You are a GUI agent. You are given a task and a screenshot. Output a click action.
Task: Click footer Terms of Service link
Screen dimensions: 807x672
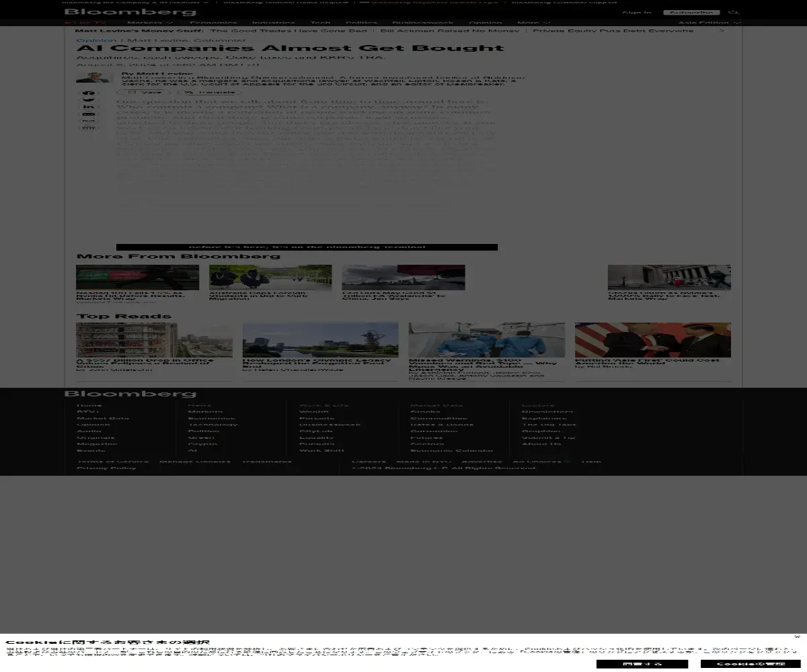coord(113,462)
